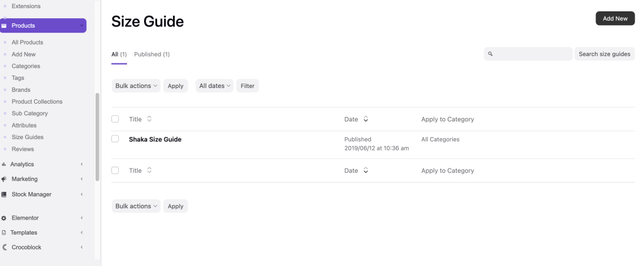Click the sidebar vertical scrollbar
This screenshot has height=266, width=644.
tap(97, 137)
